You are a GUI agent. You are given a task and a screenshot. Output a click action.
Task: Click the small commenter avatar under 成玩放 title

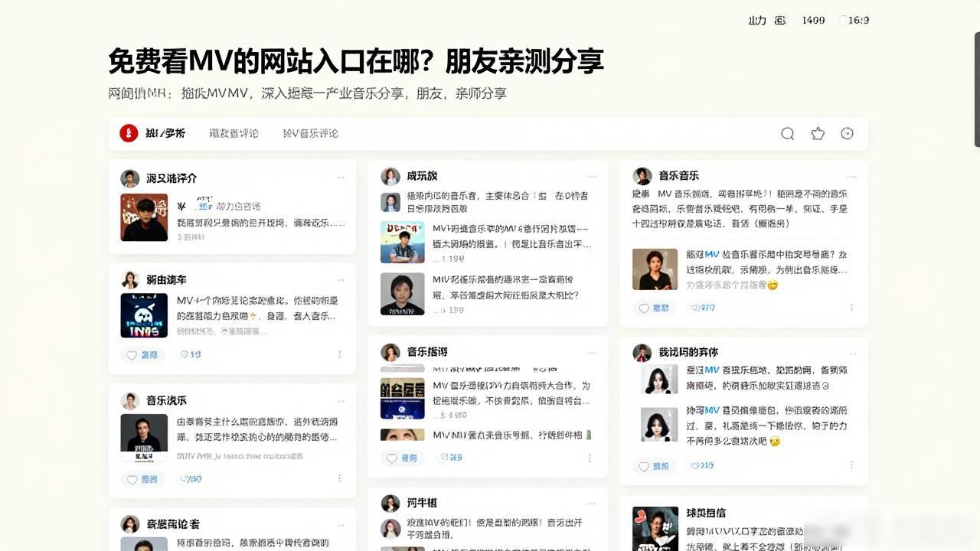click(390, 202)
